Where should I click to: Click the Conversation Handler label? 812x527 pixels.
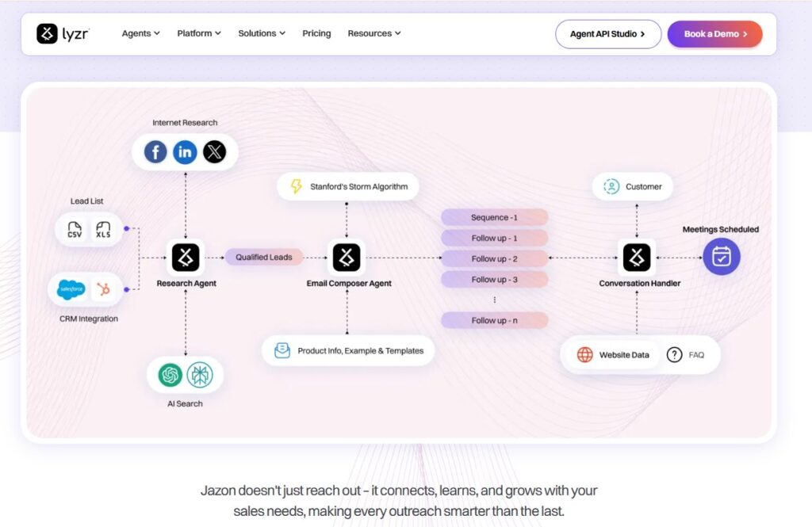click(x=640, y=283)
